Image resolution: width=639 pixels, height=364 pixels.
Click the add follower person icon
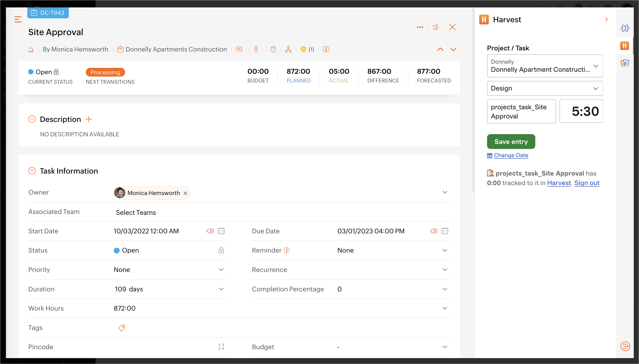point(436,27)
